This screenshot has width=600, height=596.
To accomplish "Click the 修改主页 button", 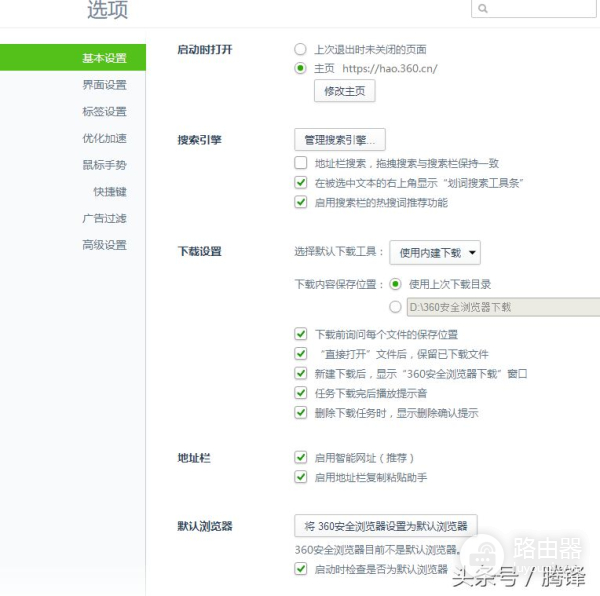I will (344, 91).
